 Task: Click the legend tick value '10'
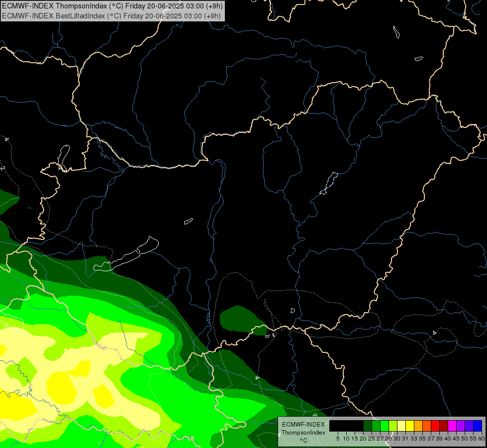pos(346,439)
